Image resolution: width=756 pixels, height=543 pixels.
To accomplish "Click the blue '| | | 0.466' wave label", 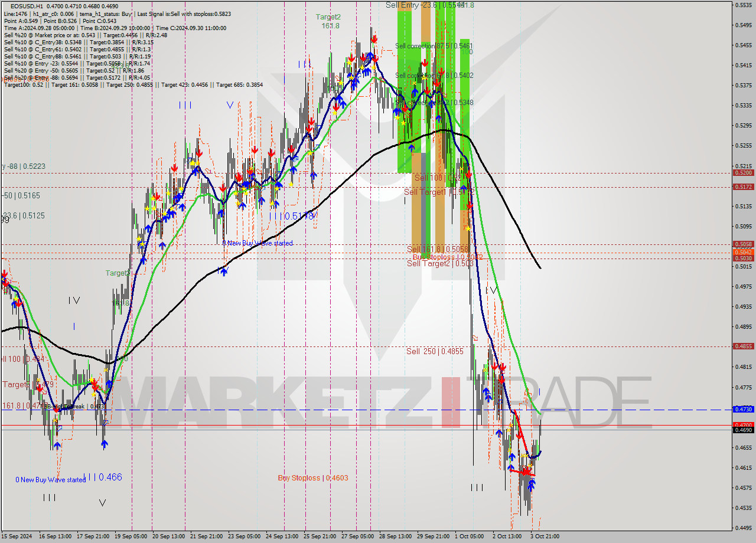I will pyautogui.click(x=103, y=476).
